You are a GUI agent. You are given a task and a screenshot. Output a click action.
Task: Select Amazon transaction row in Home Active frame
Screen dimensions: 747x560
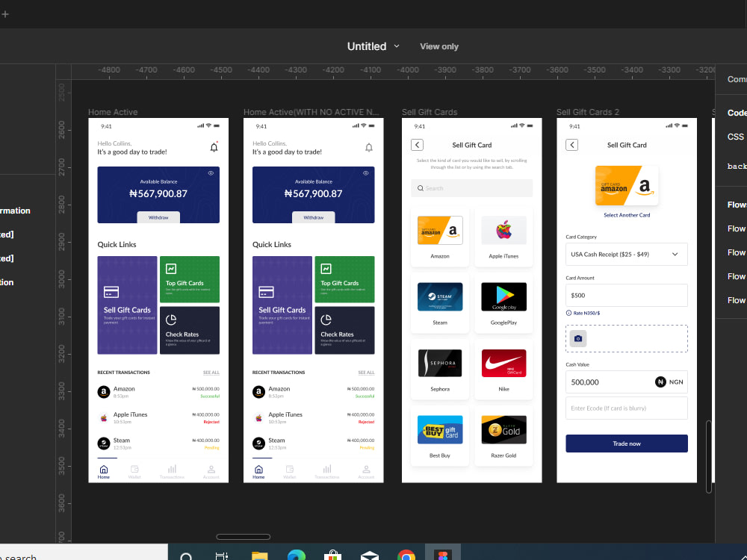coord(158,392)
